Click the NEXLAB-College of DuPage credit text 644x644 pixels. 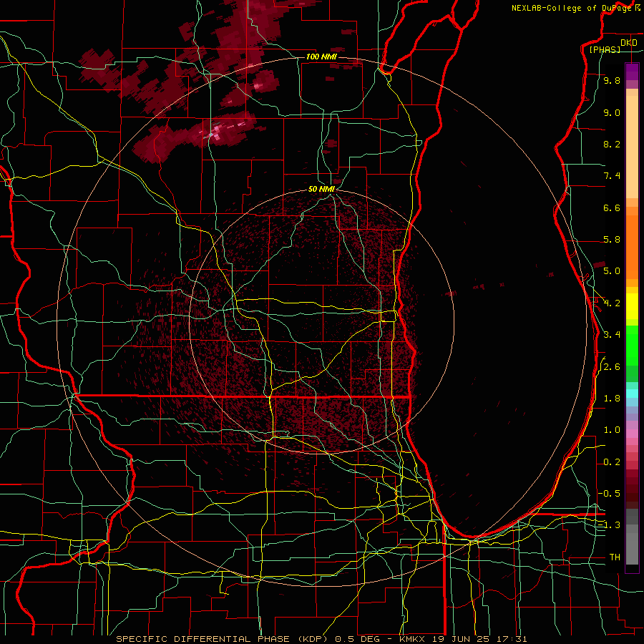coord(573,8)
